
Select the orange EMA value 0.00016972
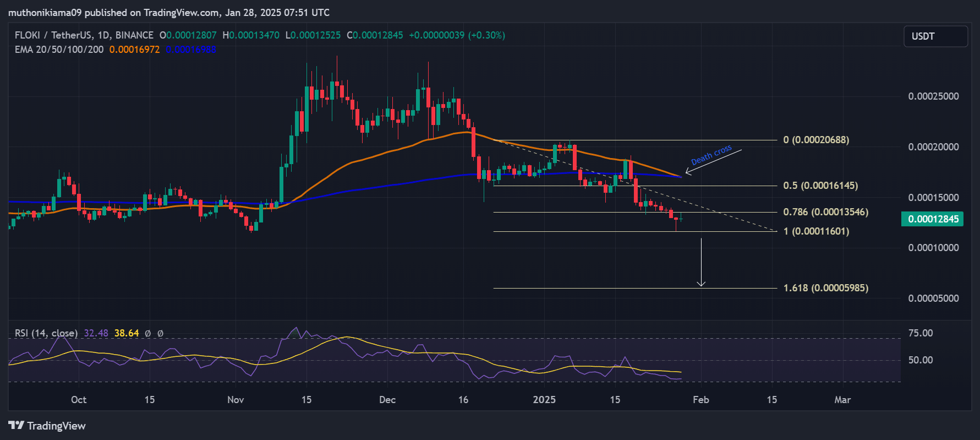(x=134, y=50)
